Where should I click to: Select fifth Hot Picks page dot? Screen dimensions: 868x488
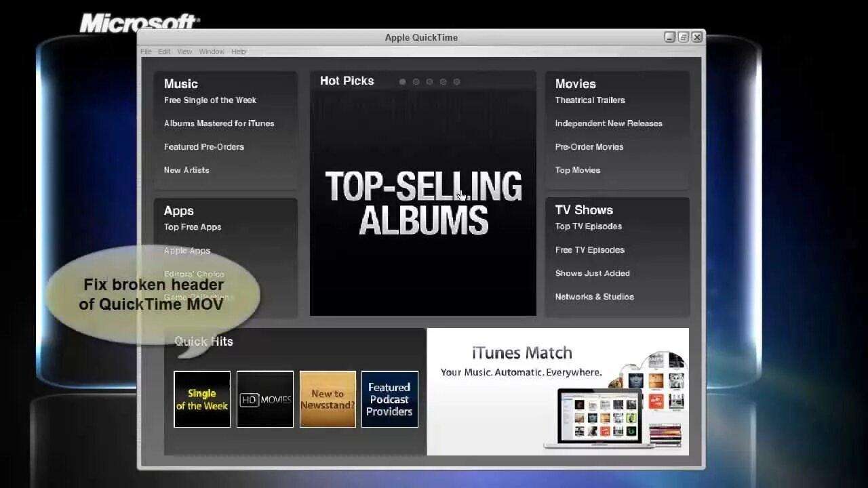pos(456,81)
